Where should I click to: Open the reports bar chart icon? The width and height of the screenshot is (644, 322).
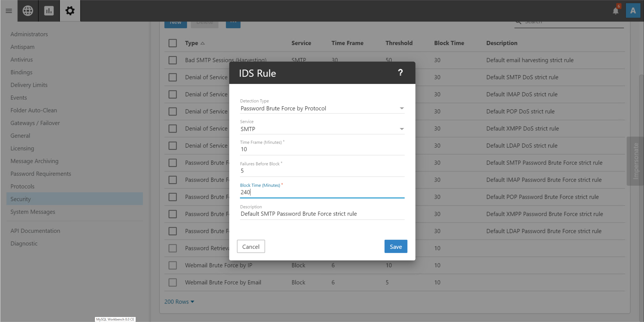pyautogui.click(x=49, y=11)
